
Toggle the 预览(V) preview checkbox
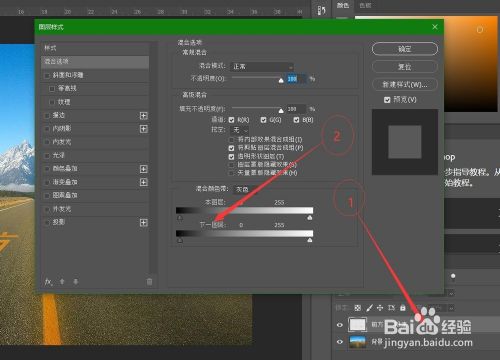(387, 100)
